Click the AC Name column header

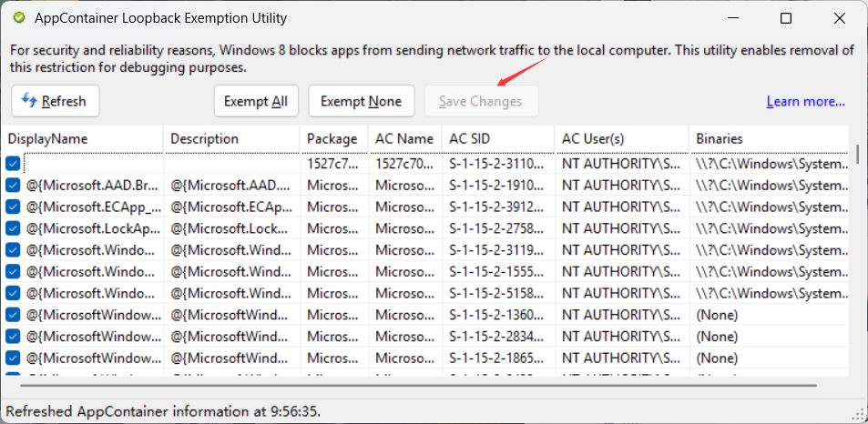click(404, 138)
